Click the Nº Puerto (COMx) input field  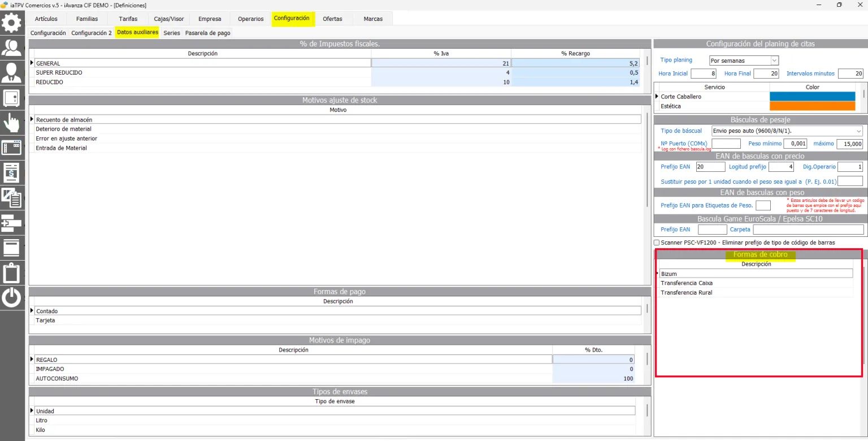(726, 144)
